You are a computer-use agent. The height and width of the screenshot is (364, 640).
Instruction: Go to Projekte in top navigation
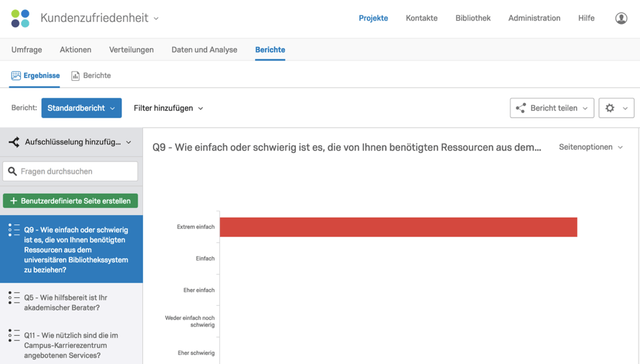373,18
